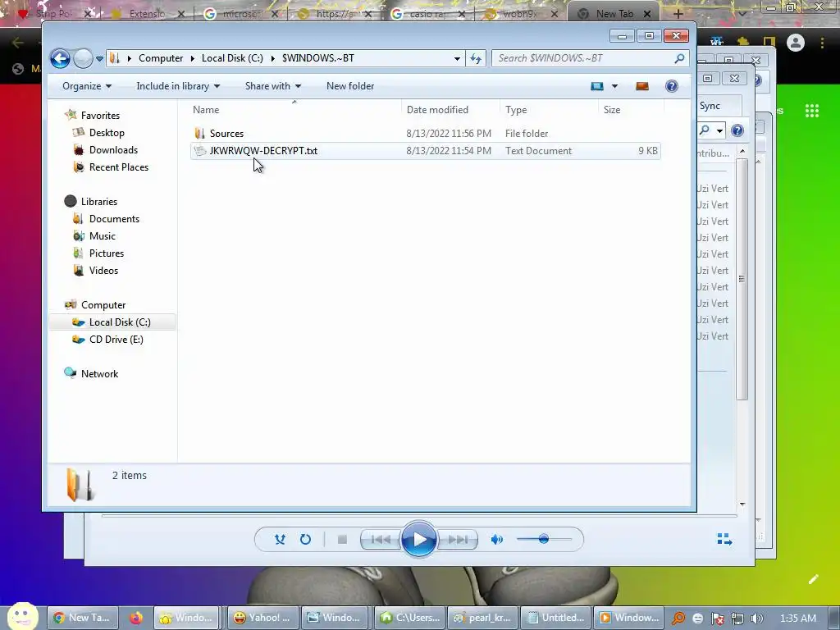
Task: Click Media Player library scrollbar
Action: pos(742,279)
